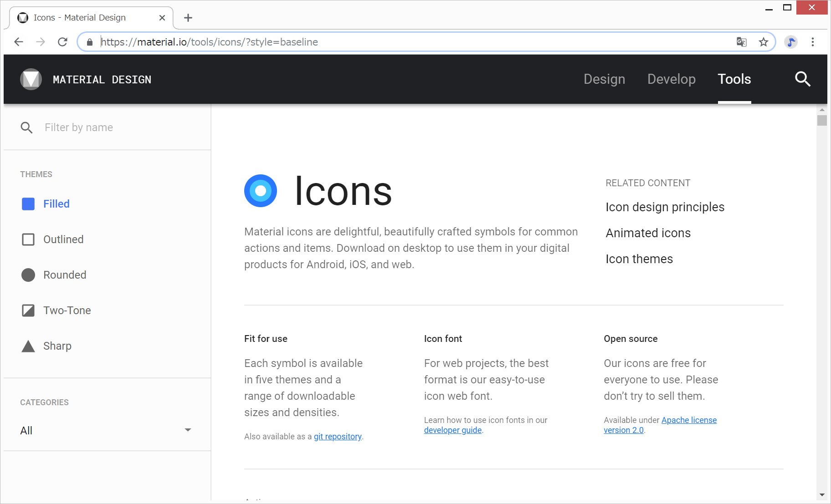Click the scrollbar up arrow
Viewport: 831px width, 504px height.
pos(822,110)
